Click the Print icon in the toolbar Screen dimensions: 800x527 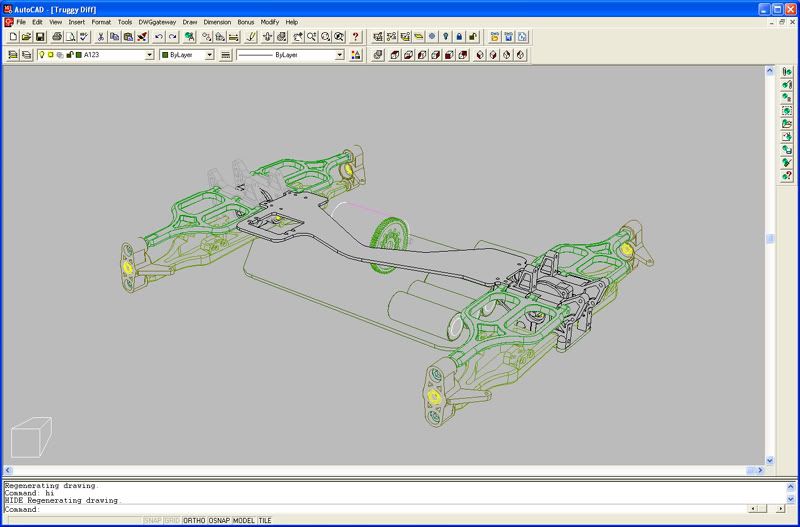pyautogui.click(x=57, y=37)
